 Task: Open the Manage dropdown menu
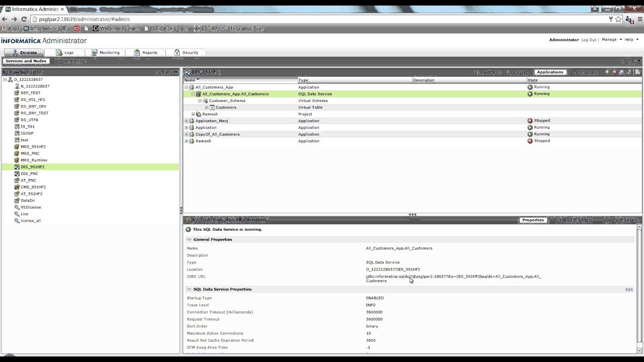[x=612, y=40]
